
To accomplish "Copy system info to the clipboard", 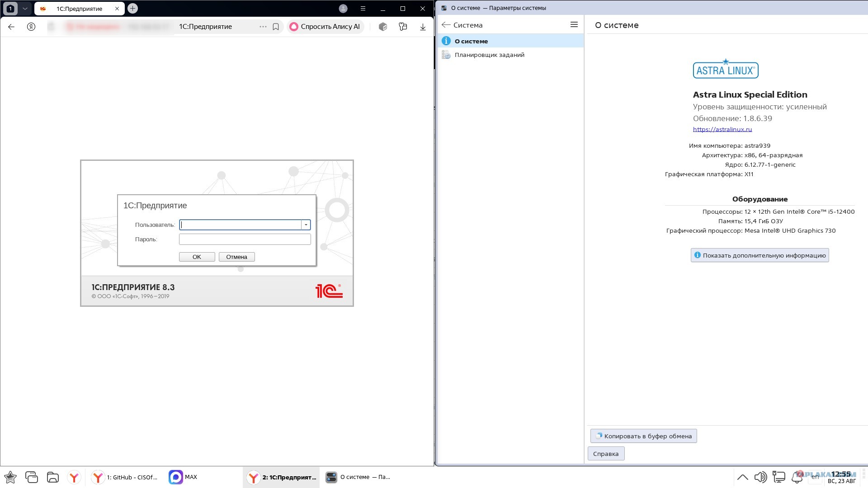I will click(x=643, y=436).
